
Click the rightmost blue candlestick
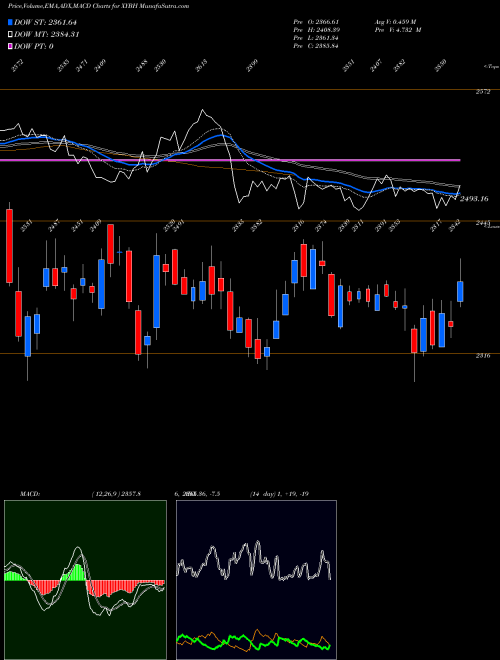pyautogui.click(x=460, y=291)
